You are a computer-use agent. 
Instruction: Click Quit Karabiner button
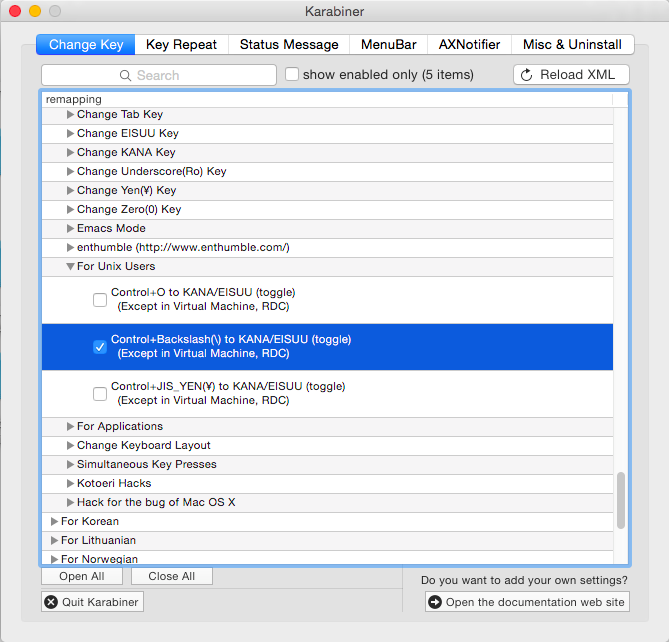coord(93,602)
